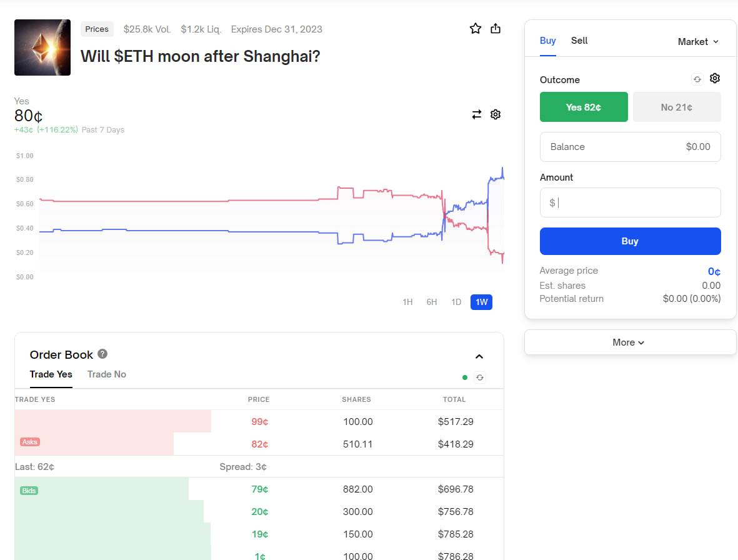Click the order book refresh icon
Screen dimensions: 738x560
[x=479, y=377]
